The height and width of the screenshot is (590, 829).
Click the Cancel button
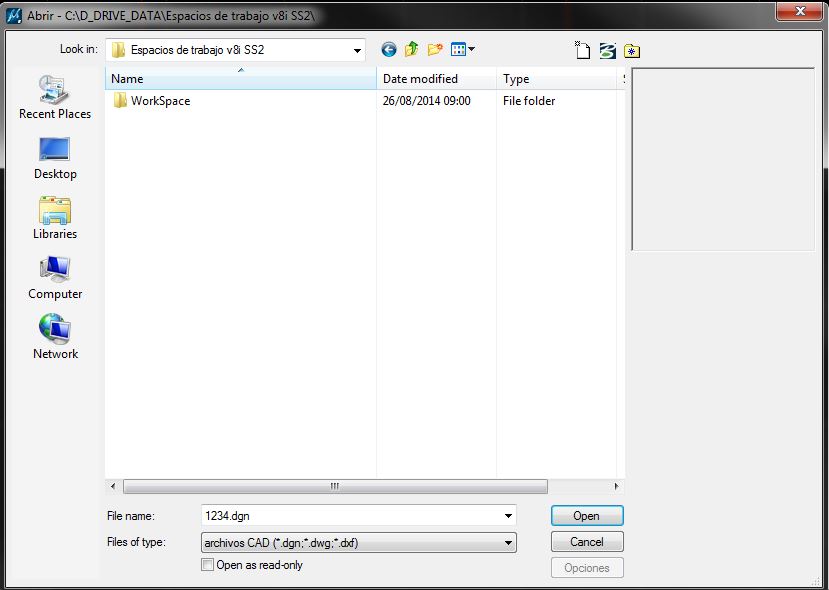(587, 542)
